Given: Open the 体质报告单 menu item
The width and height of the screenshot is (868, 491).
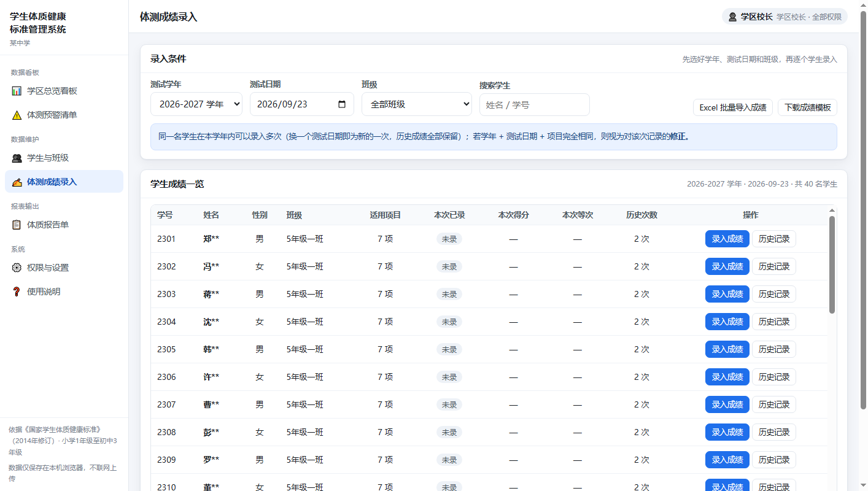Looking at the screenshot, I should (64, 225).
